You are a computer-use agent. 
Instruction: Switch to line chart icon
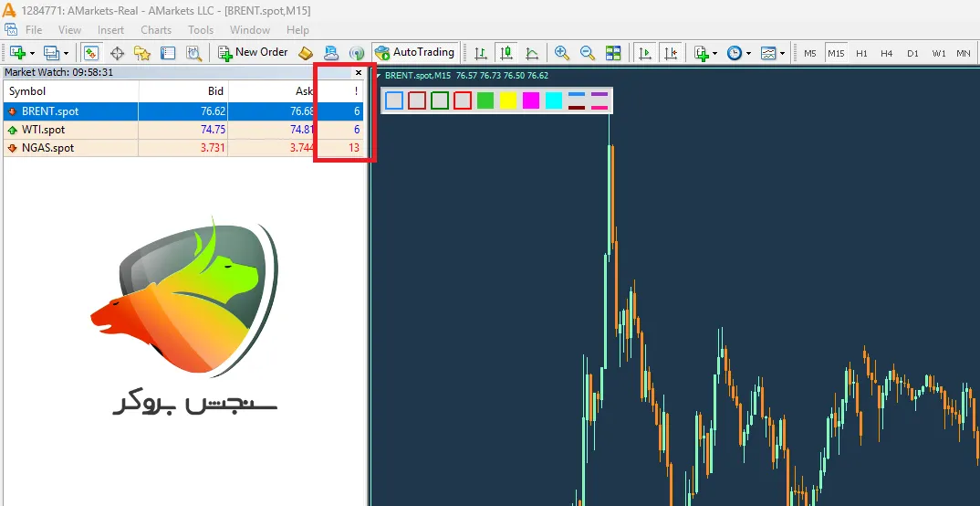pyautogui.click(x=532, y=53)
